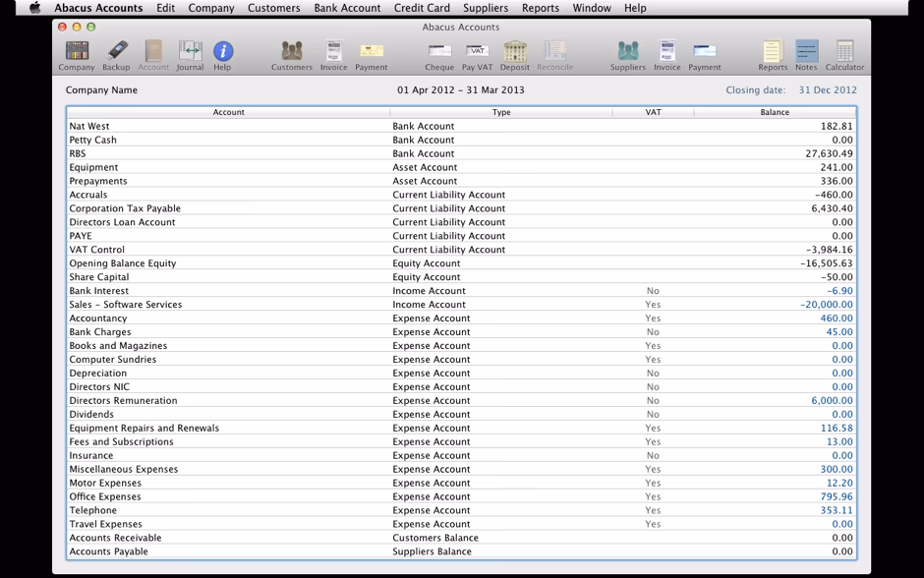Image resolution: width=924 pixels, height=578 pixels.
Task: Create a Cheque from the toolbar
Action: pos(439,54)
